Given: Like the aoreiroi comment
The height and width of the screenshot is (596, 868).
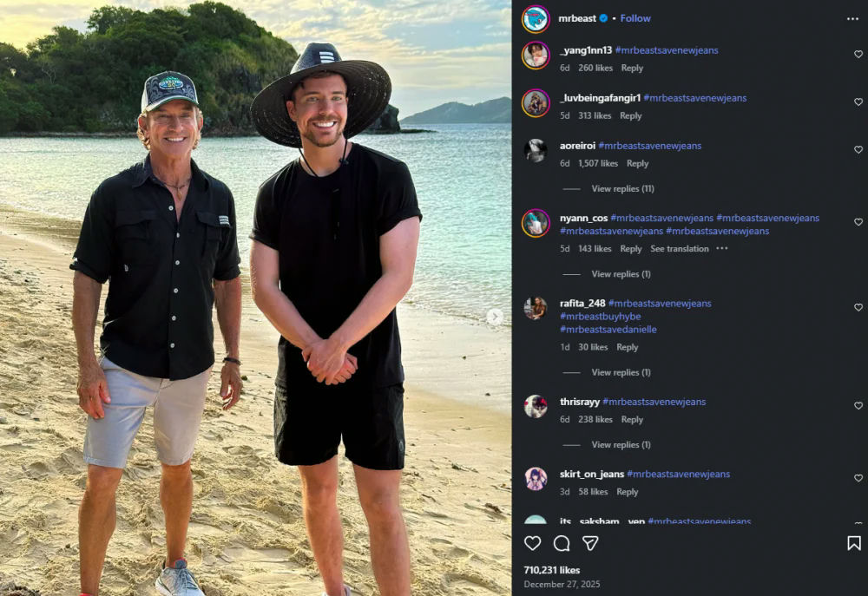Looking at the screenshot, I should click(x=858, y=150).
